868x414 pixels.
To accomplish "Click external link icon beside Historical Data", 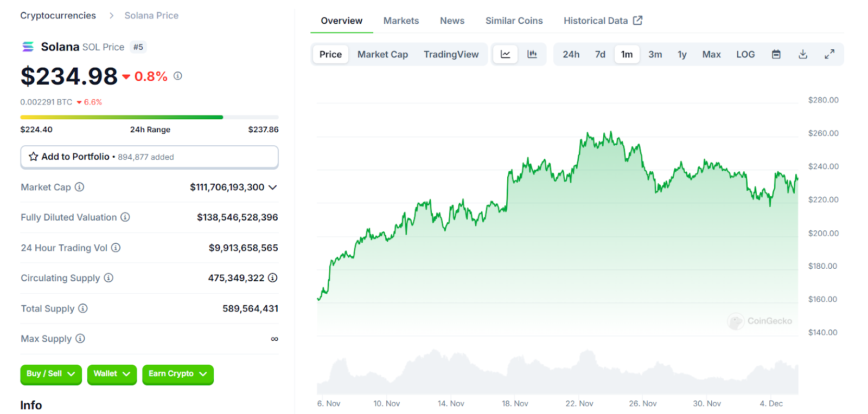I will coord(638,20).
